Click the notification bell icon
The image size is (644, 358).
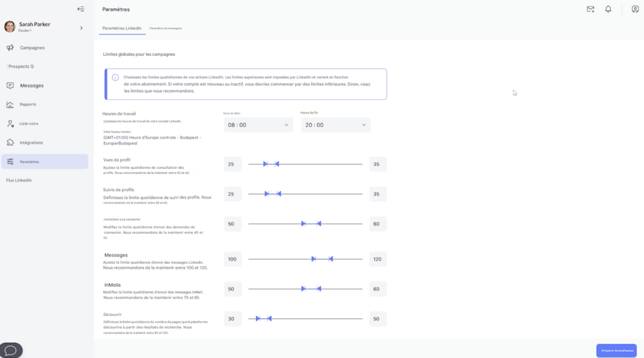coord(608,9)
